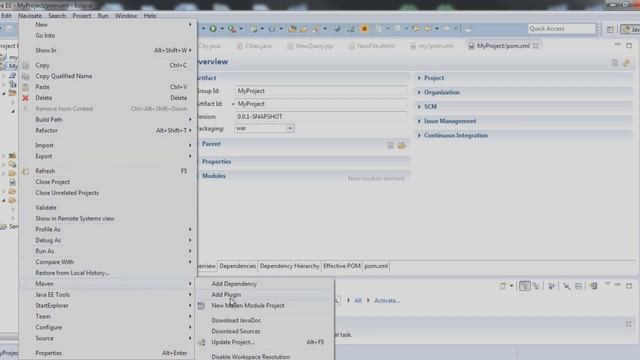Switch to the my/pom.xml editor tab
640x360 pixels.
[x=431, y=46]
